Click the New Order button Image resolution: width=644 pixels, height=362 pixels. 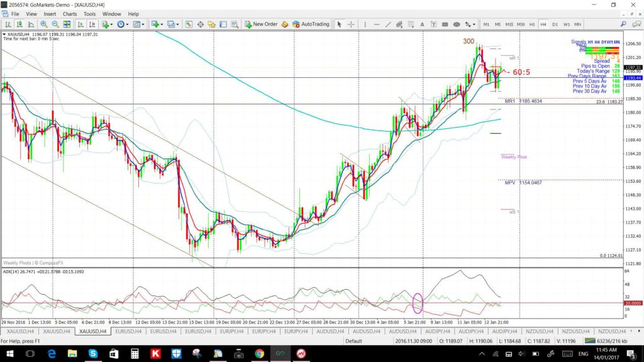[x=261, y=25]
